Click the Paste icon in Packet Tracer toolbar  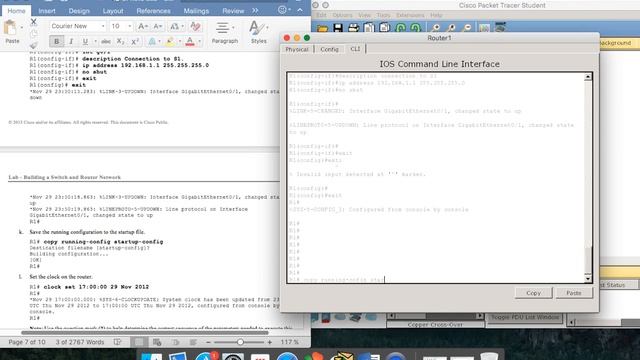pos(384,28)
